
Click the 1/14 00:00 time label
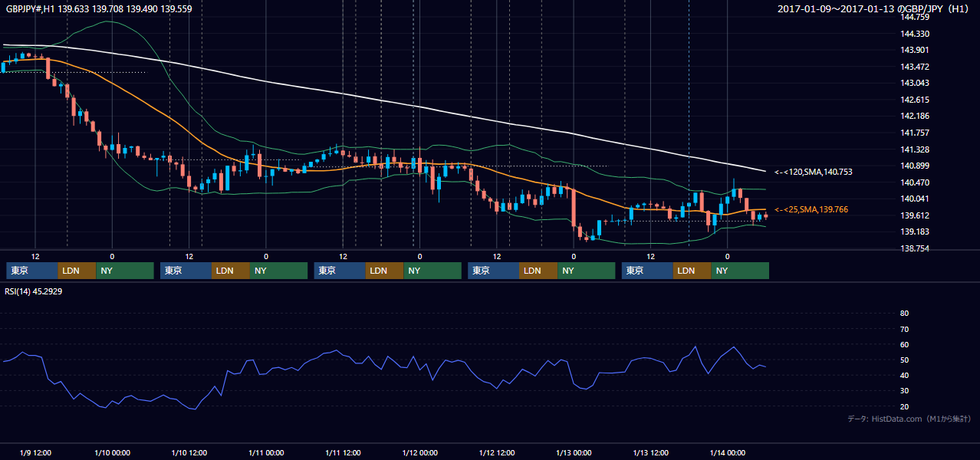727,452
